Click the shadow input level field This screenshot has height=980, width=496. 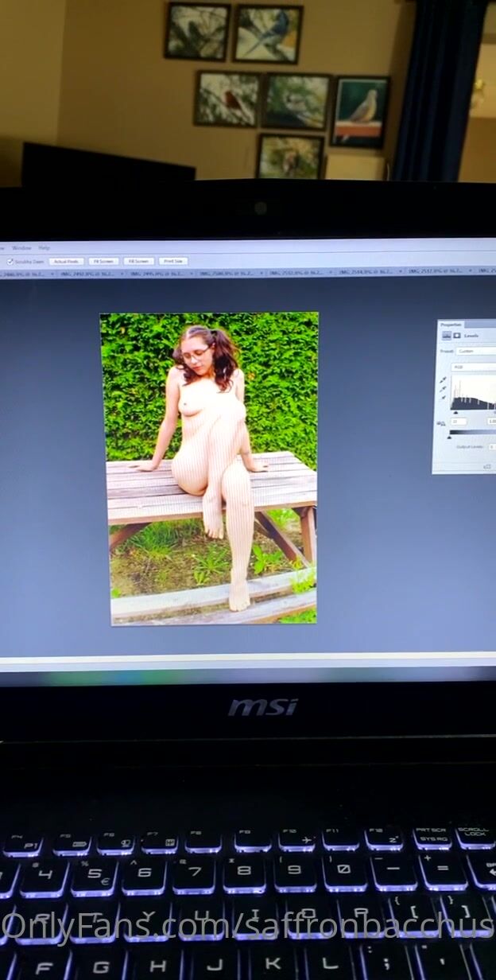(x=459, y=421)
